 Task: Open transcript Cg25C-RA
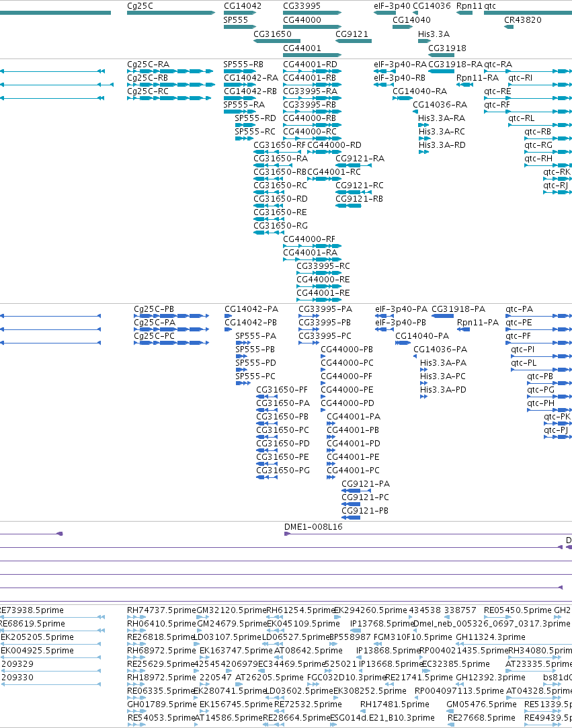point(148,64)
